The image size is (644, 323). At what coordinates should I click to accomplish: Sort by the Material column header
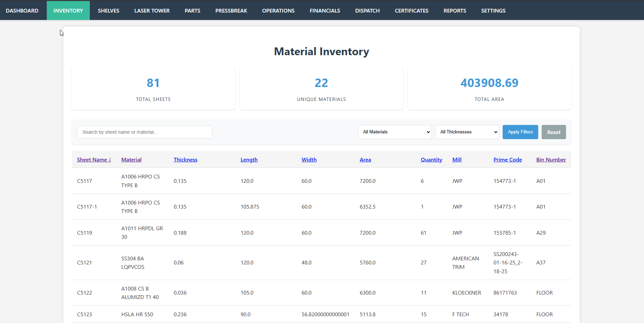pyautogui.click(x=131, y=160)
